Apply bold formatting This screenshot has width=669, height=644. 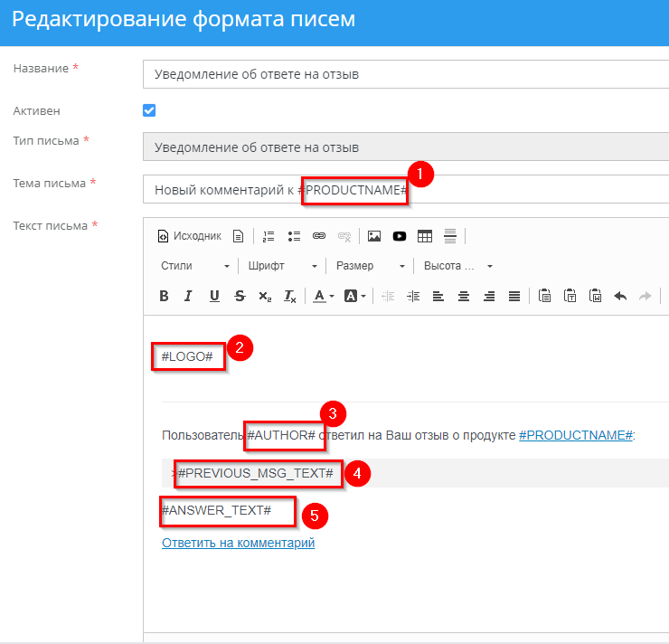point(164,296)
